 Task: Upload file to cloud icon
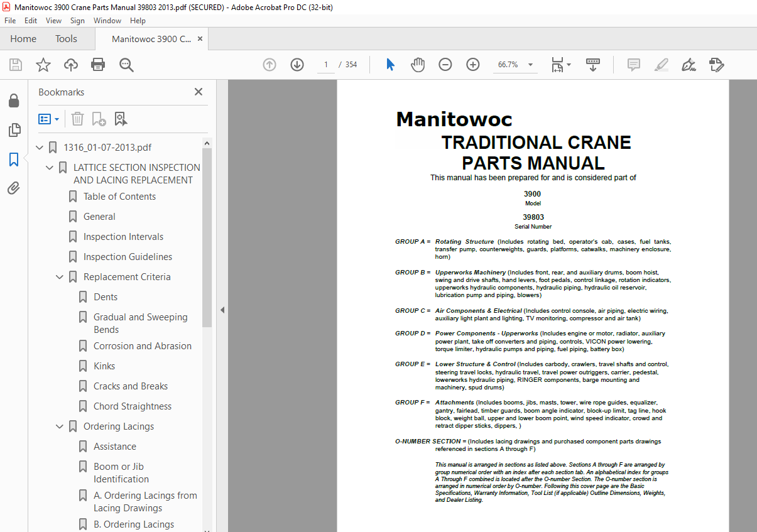(71, 65)
